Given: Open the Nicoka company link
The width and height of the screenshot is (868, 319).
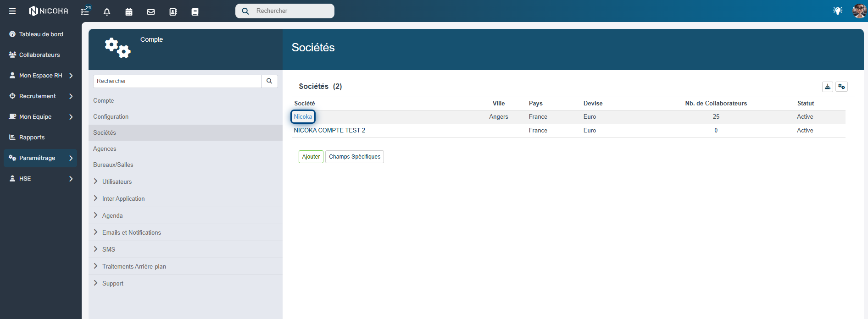Looking at the screenshot, I should tap(303, 117).
